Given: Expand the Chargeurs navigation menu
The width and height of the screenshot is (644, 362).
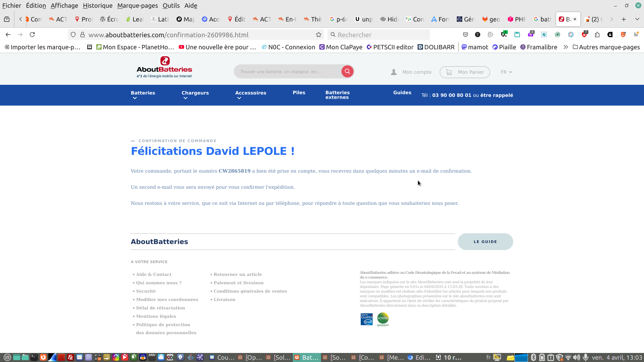Looking at the screenshot, I should tap(195, 95).
